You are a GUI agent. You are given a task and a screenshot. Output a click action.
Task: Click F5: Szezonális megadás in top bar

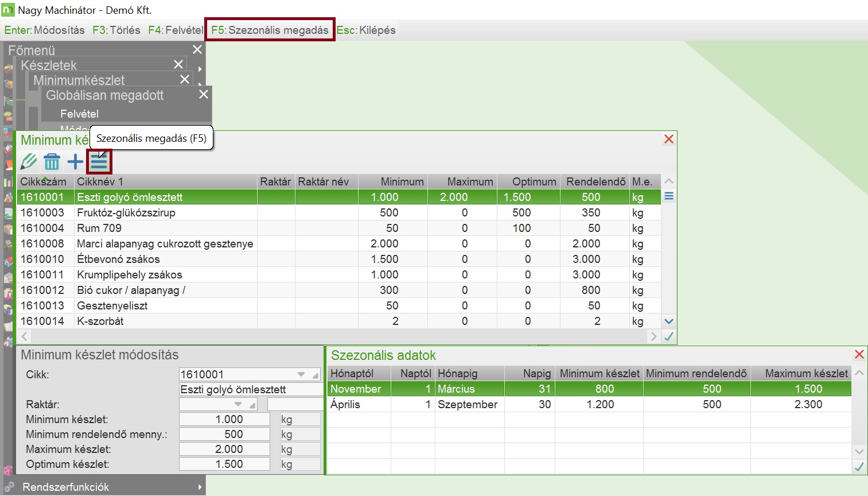[x=270, y=30]
